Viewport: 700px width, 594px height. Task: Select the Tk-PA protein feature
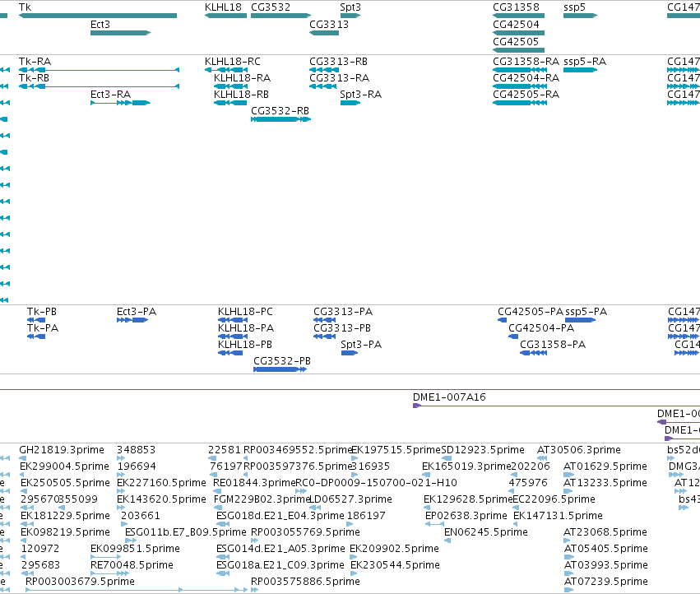(x=36, y=336)
